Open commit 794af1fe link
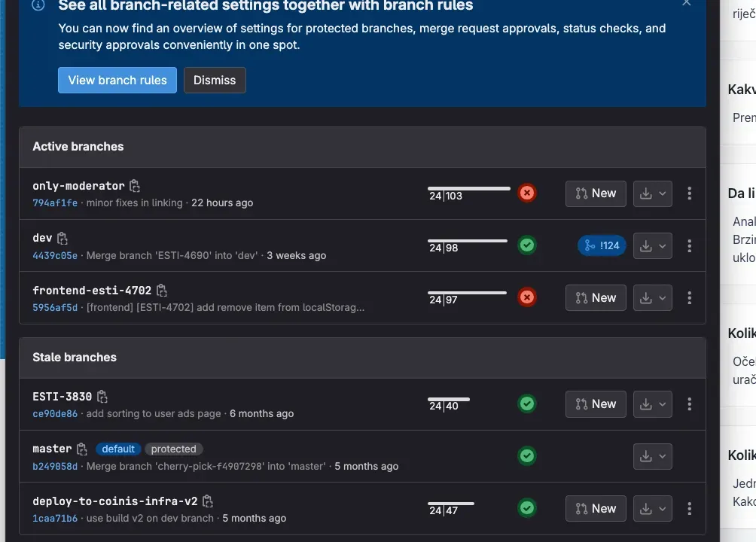 pos(55,203)
